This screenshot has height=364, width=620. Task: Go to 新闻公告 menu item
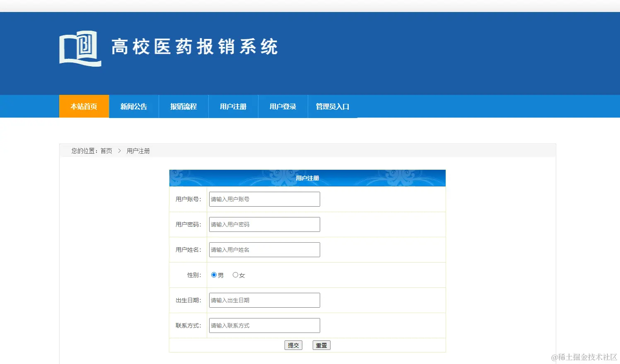pyautogui.click(x=134, y=106)
